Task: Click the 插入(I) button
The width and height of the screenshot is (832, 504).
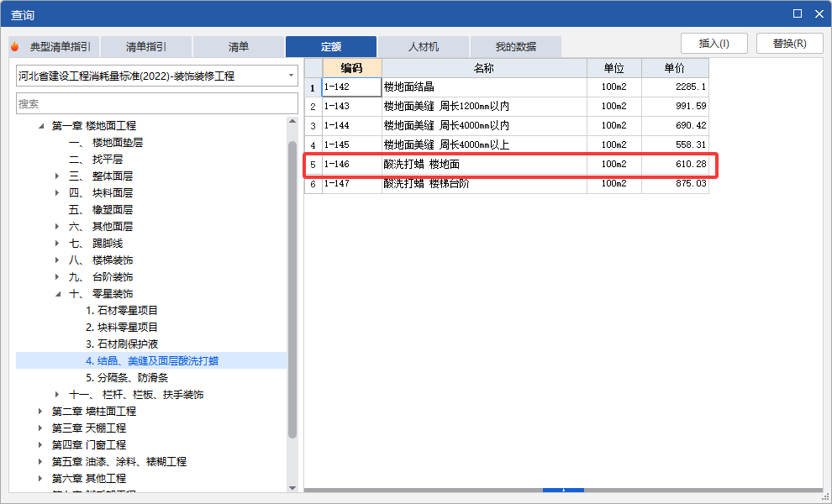Action: [x=714, y=43]
